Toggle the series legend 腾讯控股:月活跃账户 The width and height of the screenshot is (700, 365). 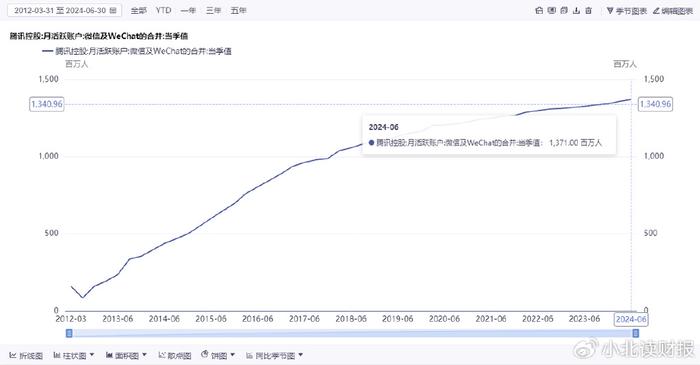coord(137,51)
